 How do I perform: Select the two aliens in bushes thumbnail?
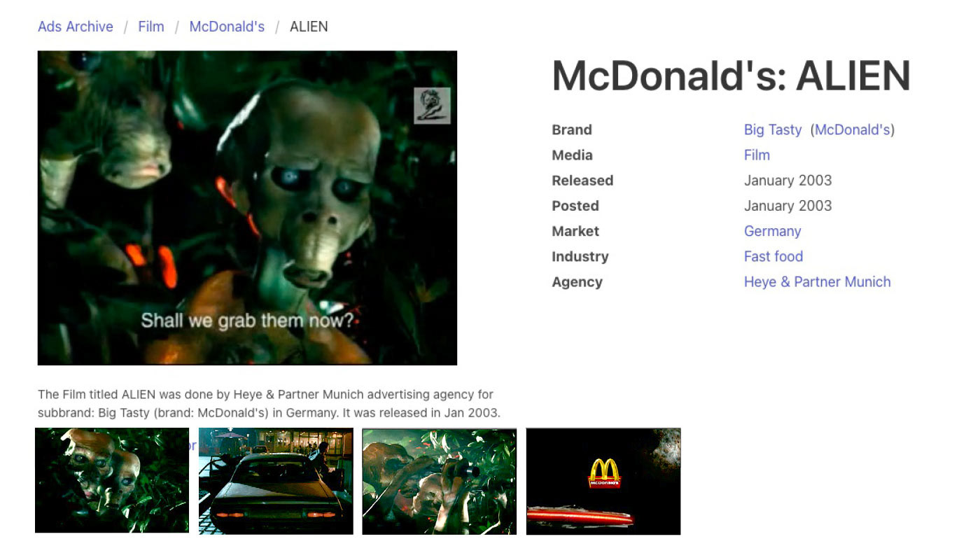coord(112,480)
